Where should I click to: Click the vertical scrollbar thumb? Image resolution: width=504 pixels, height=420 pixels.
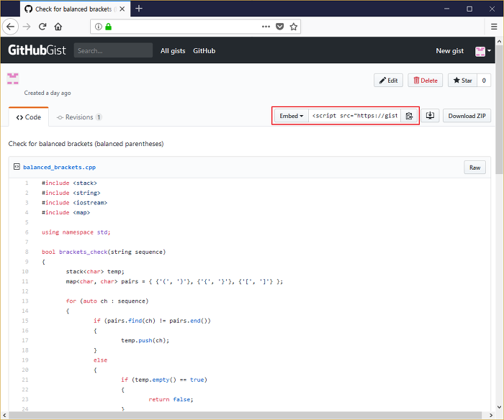click(x=499, y=110)
